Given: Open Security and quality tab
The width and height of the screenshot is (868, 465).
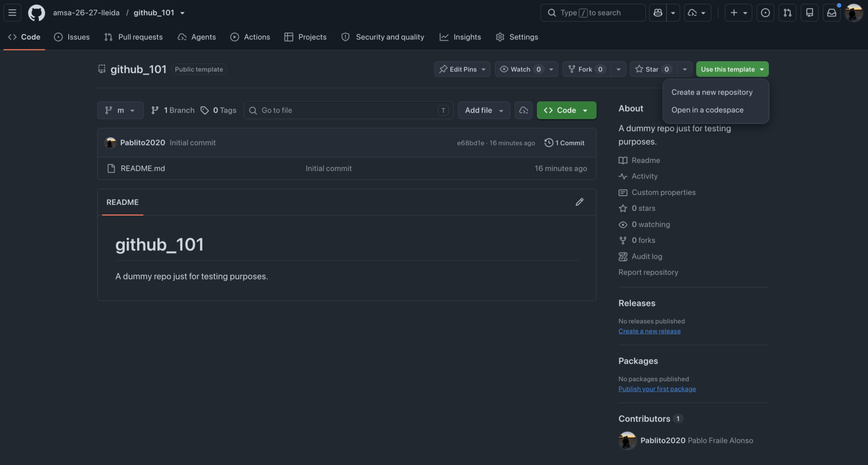Looking at the screenshot, I should click(383, 37).
